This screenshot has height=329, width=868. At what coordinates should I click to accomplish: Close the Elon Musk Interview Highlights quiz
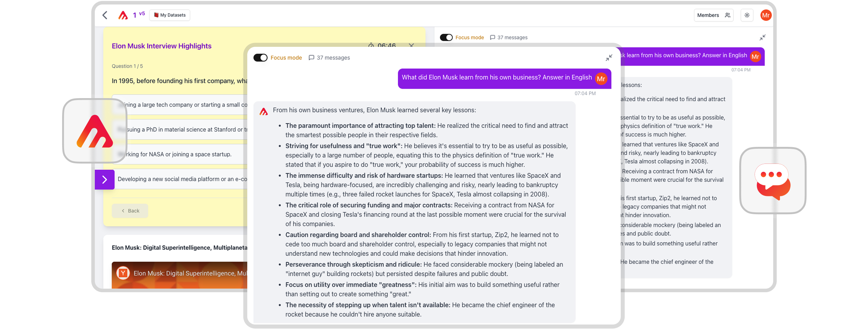tap(411, 45)
